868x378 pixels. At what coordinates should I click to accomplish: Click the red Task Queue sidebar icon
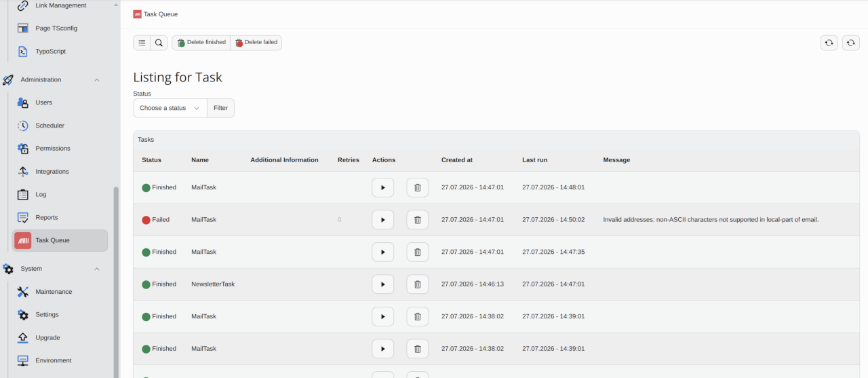pos(23,240)
